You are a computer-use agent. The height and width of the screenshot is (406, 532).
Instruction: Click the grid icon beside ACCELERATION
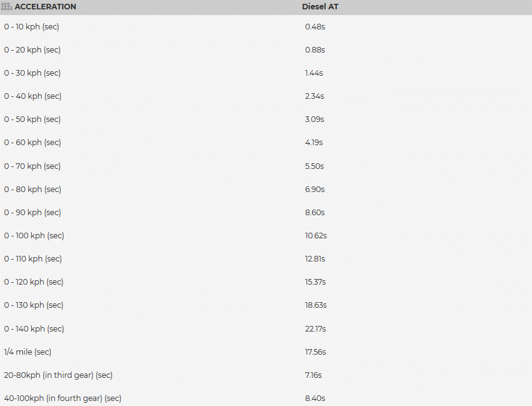pyautogui.click(x=7, y=7)
